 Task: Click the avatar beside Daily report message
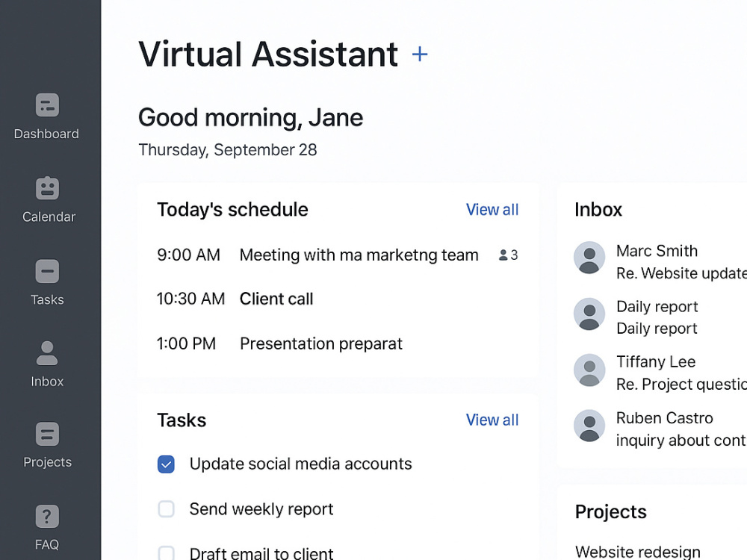point(589,314)
